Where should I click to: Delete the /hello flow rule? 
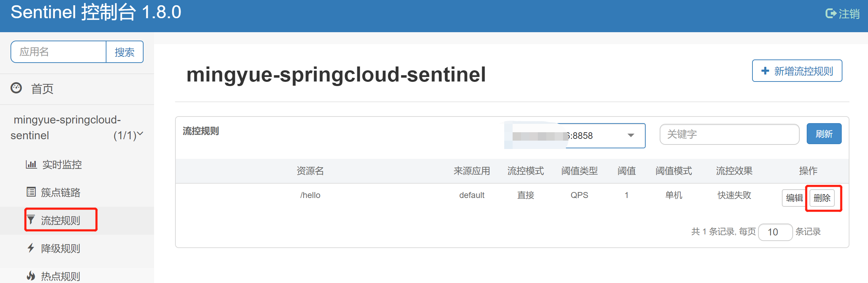822,198
